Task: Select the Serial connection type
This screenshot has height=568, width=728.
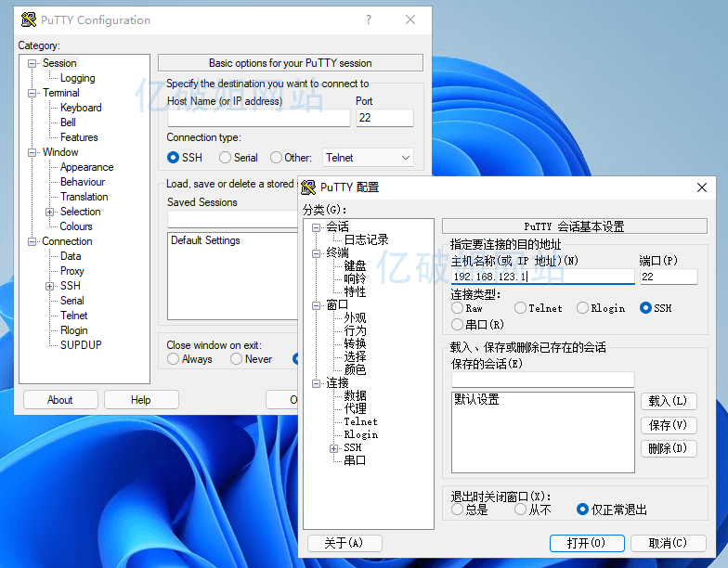Action: [226, 158]
